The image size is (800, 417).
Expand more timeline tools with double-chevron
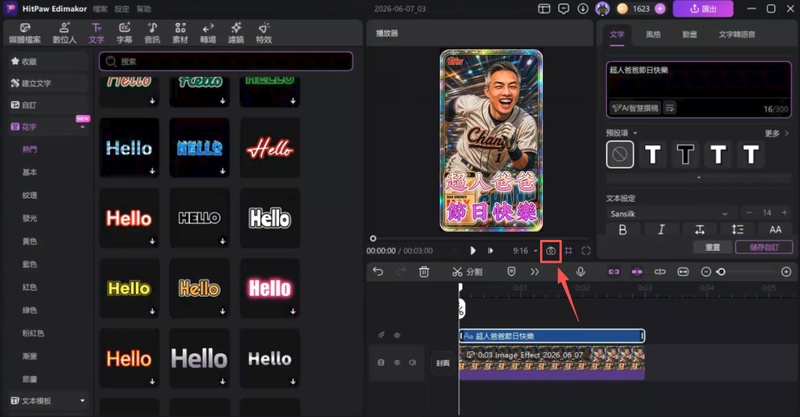pos(534,272)
